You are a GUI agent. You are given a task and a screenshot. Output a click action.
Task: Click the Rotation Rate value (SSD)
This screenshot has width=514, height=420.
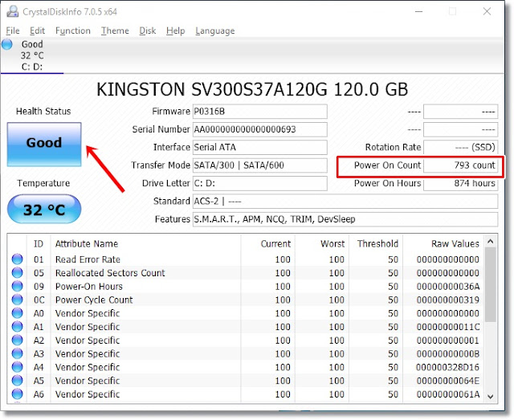(460, 147)
